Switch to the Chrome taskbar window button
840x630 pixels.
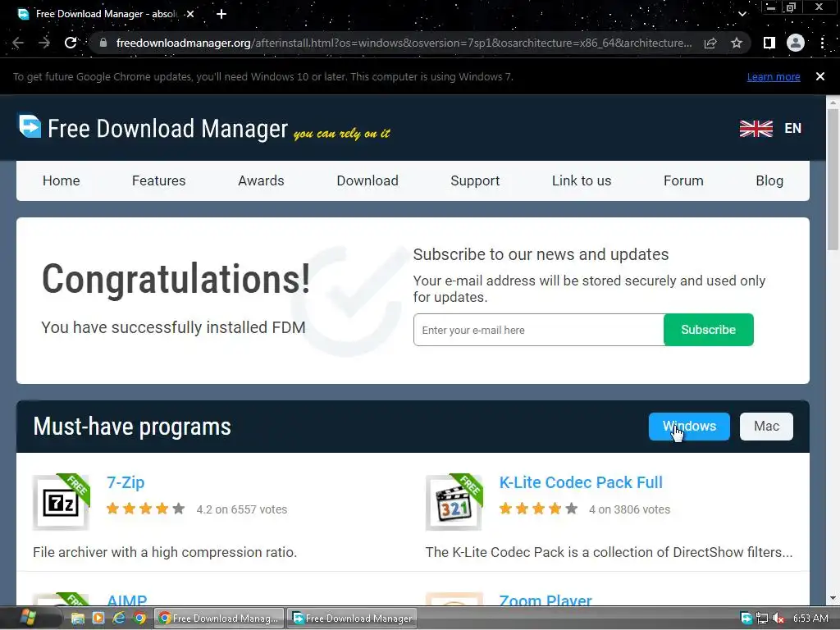point(219,619)
